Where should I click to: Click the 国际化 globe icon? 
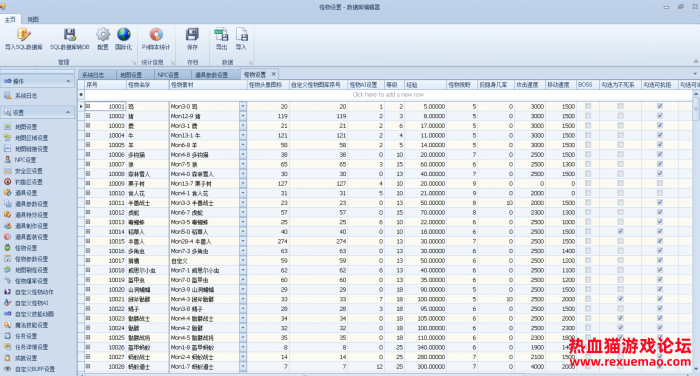click(x=124, y=35)
